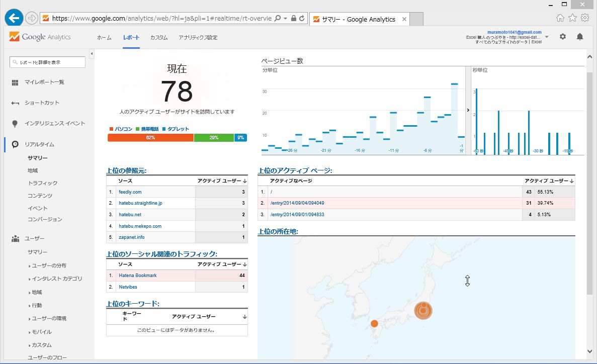
Task: Select Traffic under Realtime in sidebar
Action: coord(43,183)
